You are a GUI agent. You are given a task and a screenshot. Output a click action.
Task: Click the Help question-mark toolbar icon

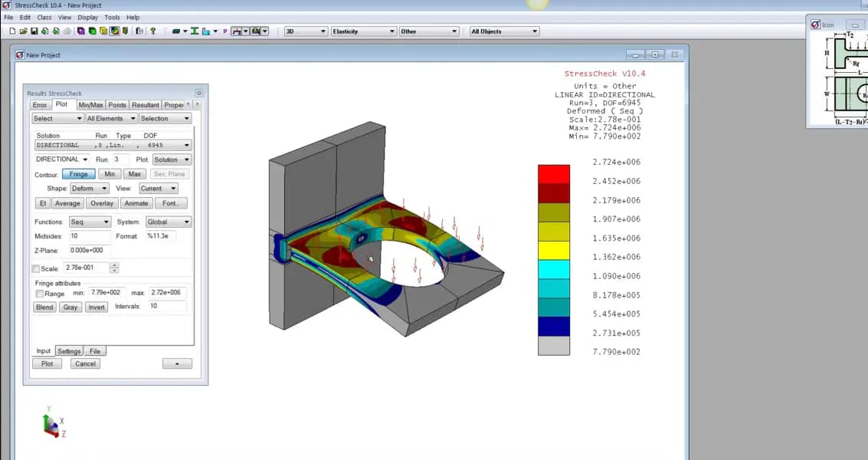[153, 31]
